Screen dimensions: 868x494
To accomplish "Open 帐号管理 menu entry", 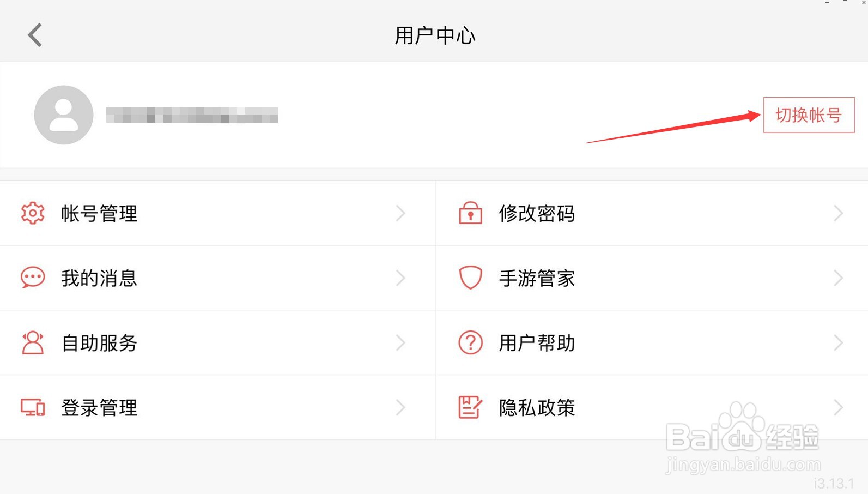I will click(218, 213).
